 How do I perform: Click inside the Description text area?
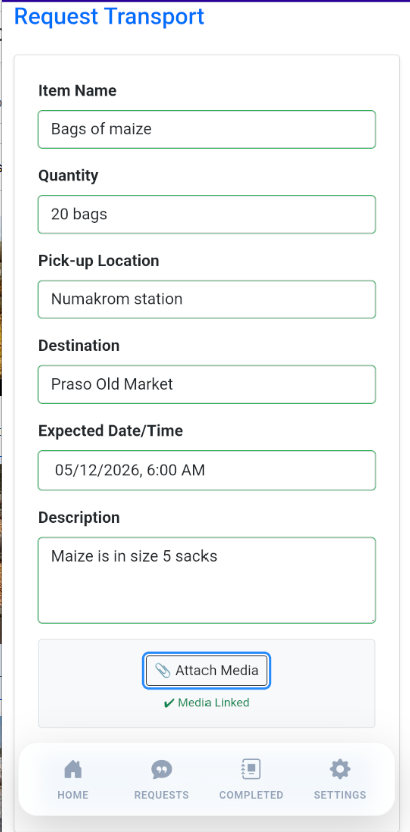click(x=207, y=580)
